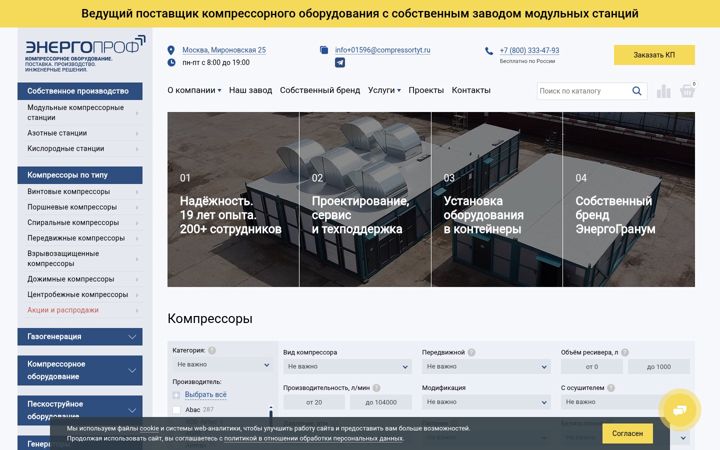720x450 pixels.
Task: Open Азотные станции category
Action: pyautogui.click(x=80, y=133)
